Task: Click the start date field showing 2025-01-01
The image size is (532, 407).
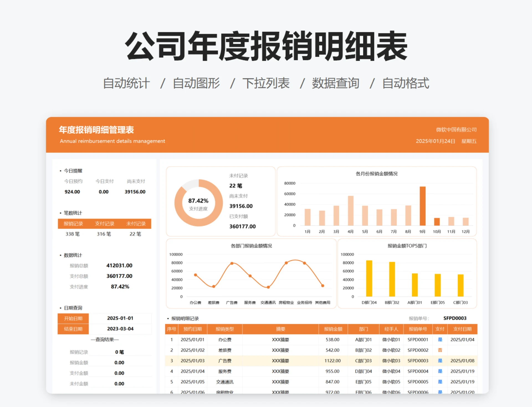Action: [x=121, y=318]
